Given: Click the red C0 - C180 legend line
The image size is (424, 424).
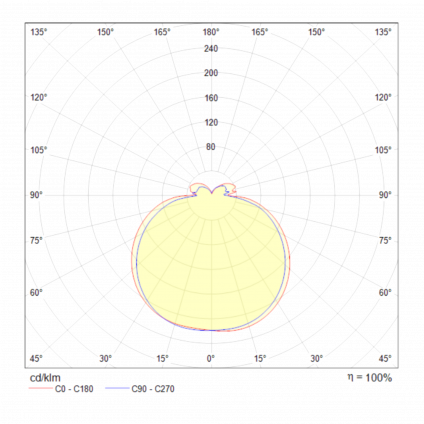Looking at the screenshot, I should pos(41,388).
